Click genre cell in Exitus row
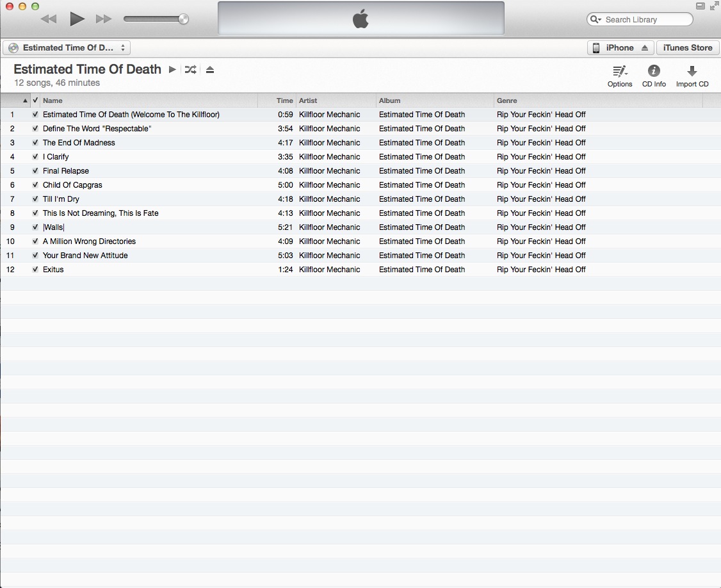Screen dimensions: 721x588 click(x=540, y=270)
